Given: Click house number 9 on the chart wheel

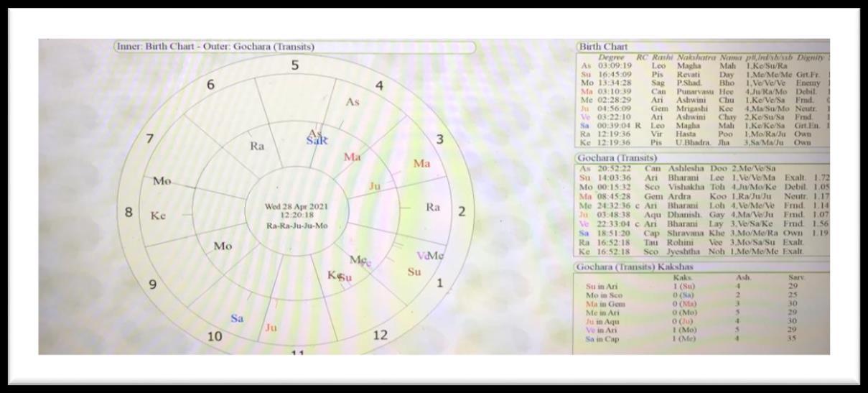Looking at the screenshot, I should point(153,285).
